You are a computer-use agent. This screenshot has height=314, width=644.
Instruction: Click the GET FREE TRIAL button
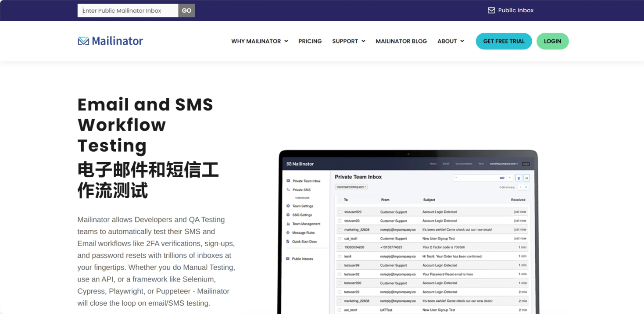[x=504, y=41]
